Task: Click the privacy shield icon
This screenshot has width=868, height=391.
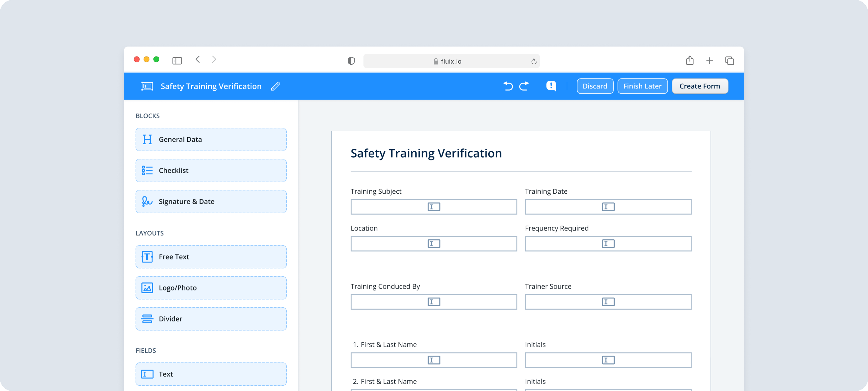Action: coord(351,61)
